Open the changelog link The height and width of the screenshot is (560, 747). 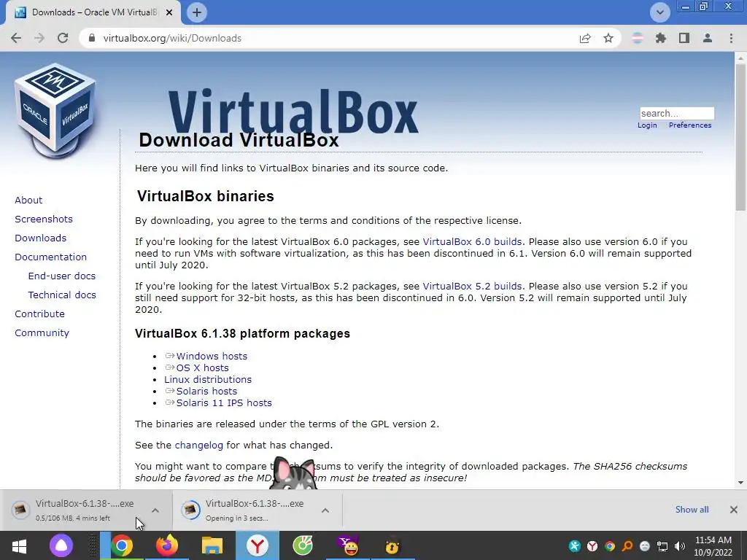[x=198, y=446]
